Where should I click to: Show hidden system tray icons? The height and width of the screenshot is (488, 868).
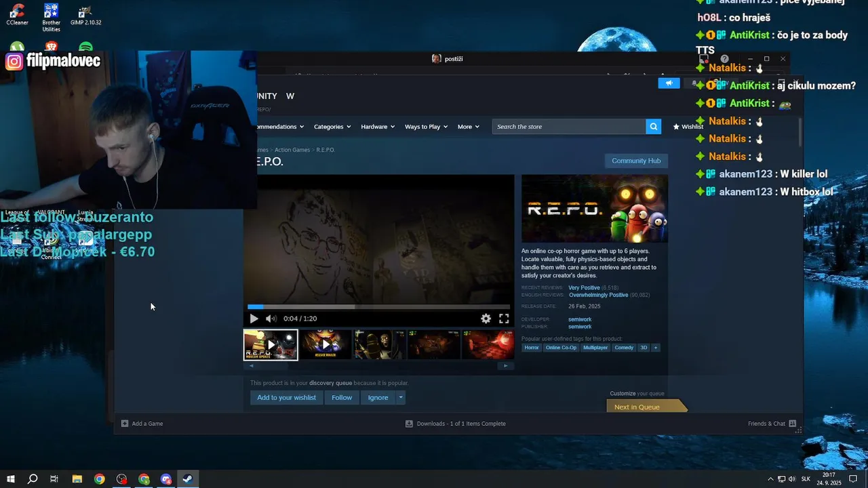(x=770, y=479)
